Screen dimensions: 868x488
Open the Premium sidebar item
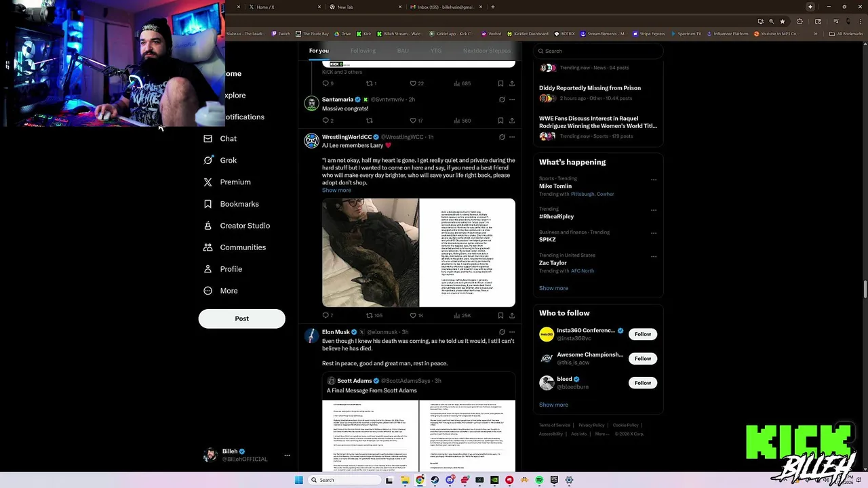click(226, 182)
